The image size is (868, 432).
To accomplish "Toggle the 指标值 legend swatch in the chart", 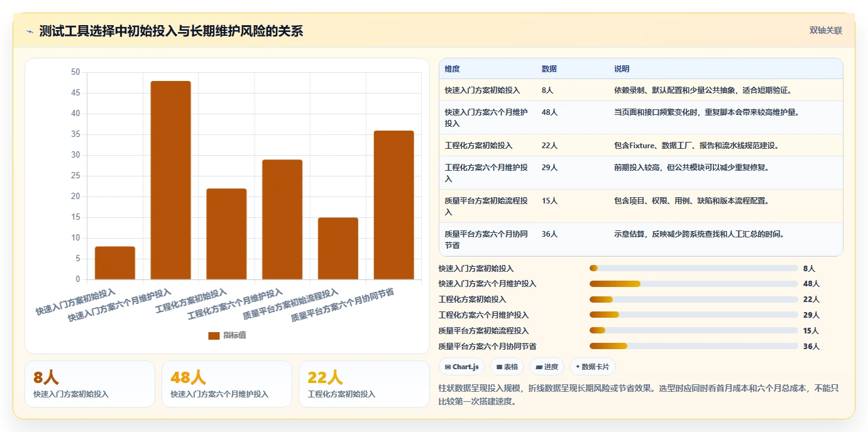I will point(214,335).
